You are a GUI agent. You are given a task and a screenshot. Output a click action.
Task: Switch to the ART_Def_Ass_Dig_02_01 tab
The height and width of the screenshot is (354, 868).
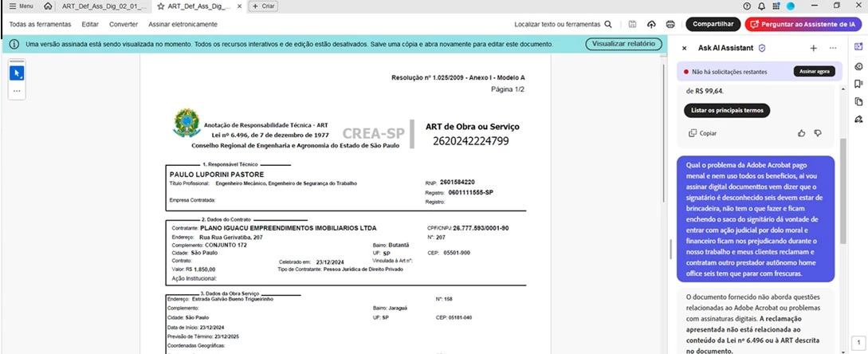(x=104, y=6)
